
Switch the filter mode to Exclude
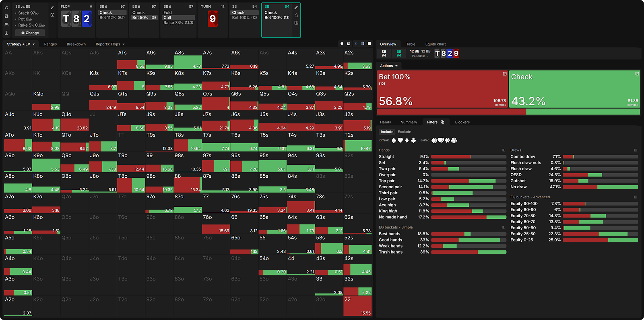404,132
